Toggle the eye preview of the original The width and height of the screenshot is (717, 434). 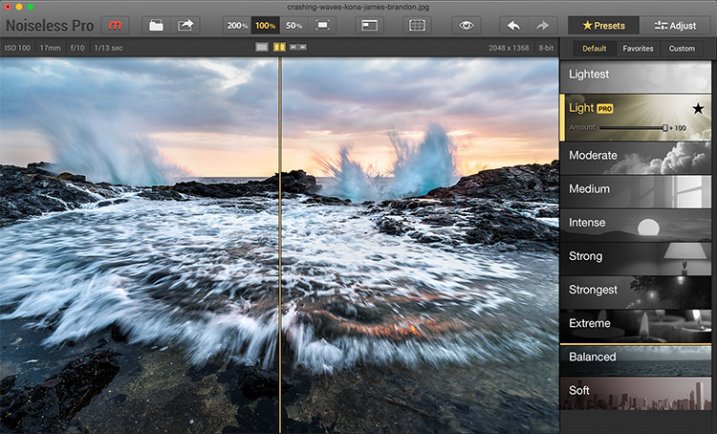[466, 25]
